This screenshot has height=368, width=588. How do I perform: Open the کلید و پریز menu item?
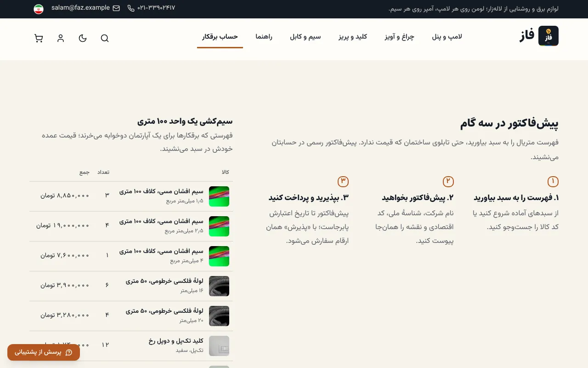(x=353, y=37)
